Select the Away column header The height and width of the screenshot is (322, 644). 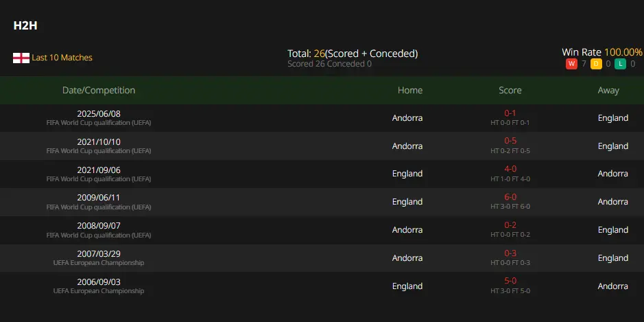pyautogui.click(x=608, y=90)
